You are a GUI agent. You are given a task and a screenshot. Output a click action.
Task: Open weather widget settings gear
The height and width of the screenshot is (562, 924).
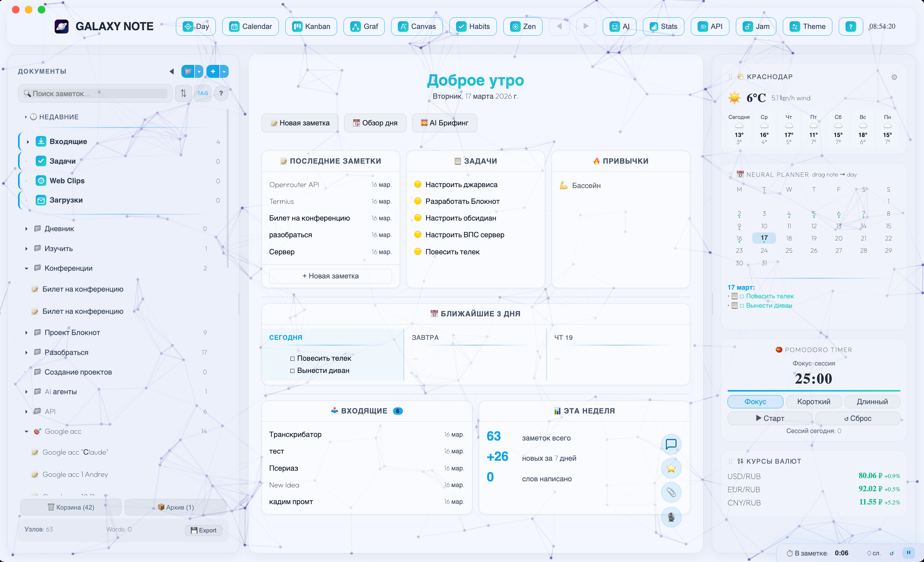pyautogui.click(x=894, y=77)
